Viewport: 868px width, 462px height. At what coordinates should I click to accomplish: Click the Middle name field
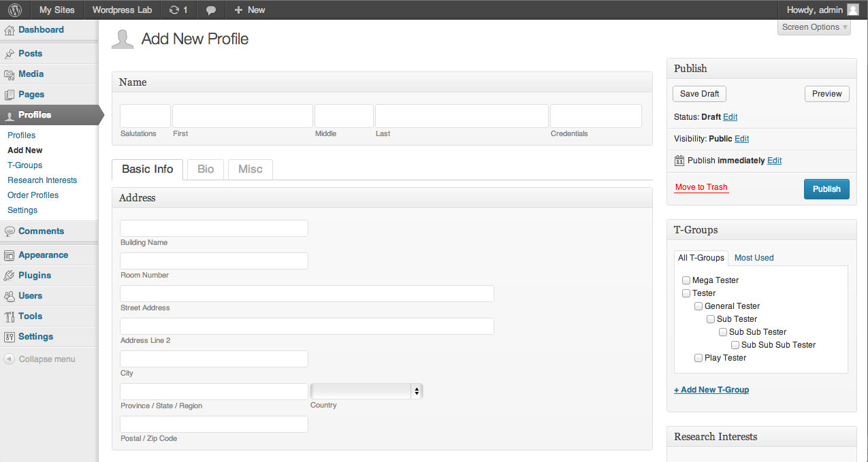pos(344,116)
